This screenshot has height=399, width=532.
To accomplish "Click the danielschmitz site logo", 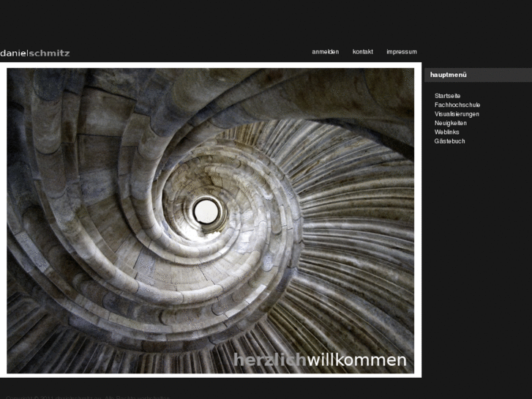I will point(35,53).
